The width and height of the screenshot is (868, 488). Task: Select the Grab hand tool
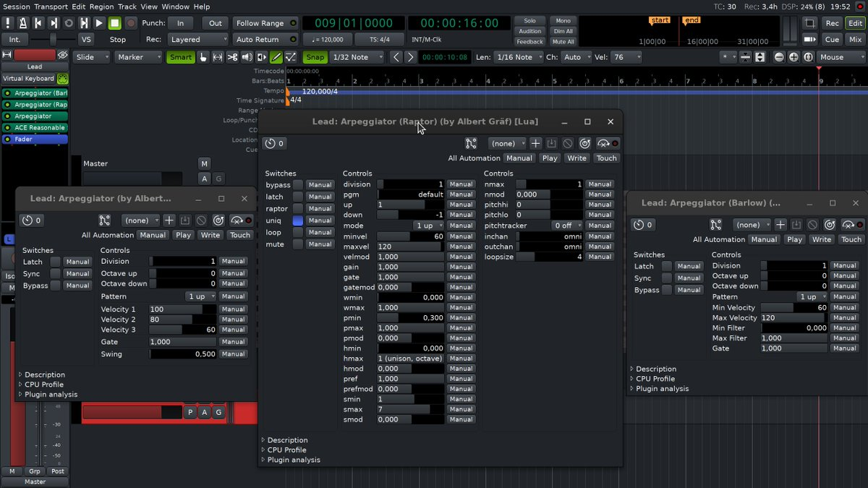[203, 57]
